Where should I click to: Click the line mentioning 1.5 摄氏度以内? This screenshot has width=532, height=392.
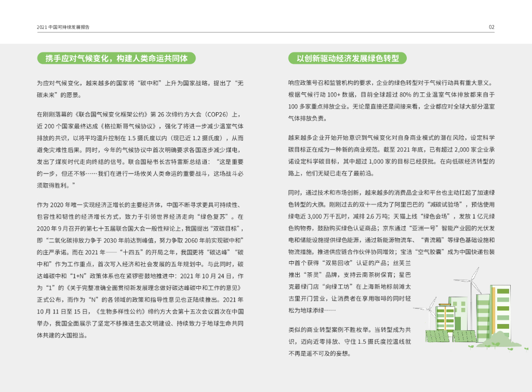pos(140,138)
